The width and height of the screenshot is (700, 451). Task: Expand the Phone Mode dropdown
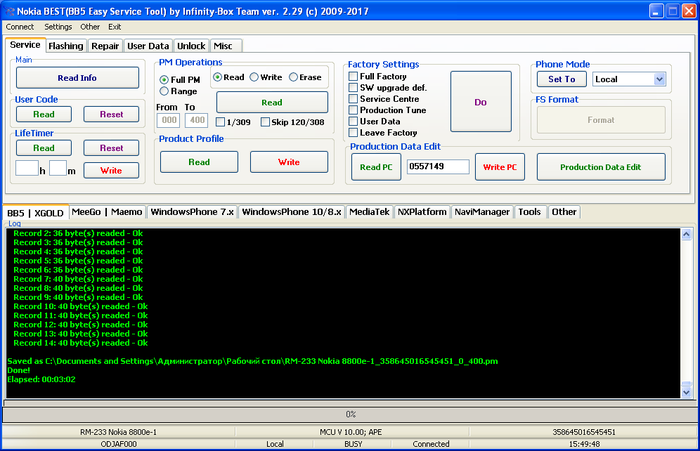659,78
